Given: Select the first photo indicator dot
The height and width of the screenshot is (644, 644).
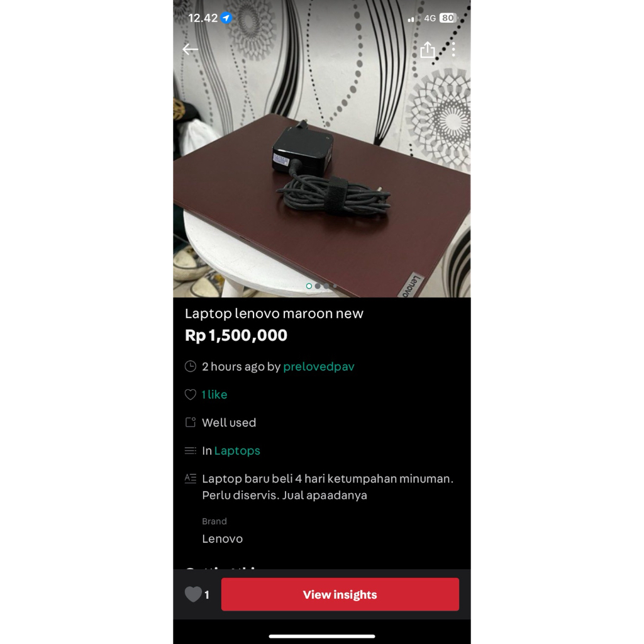Looking at the screenshot, I should 309,286.
